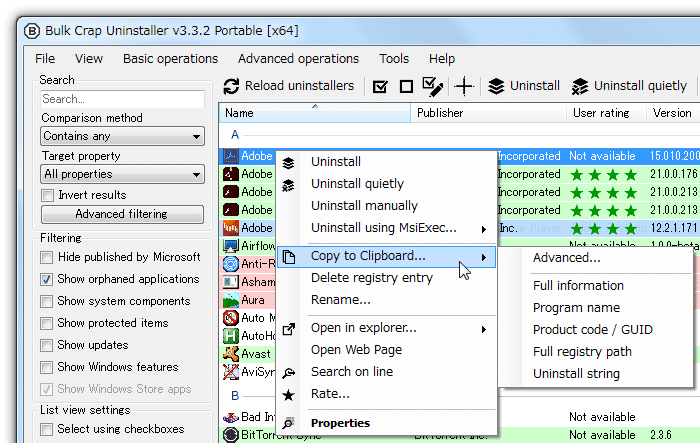Click the icon beside Uninstall quietly menu entry
The height and width of the screenshot is (443, 700).
288,185
